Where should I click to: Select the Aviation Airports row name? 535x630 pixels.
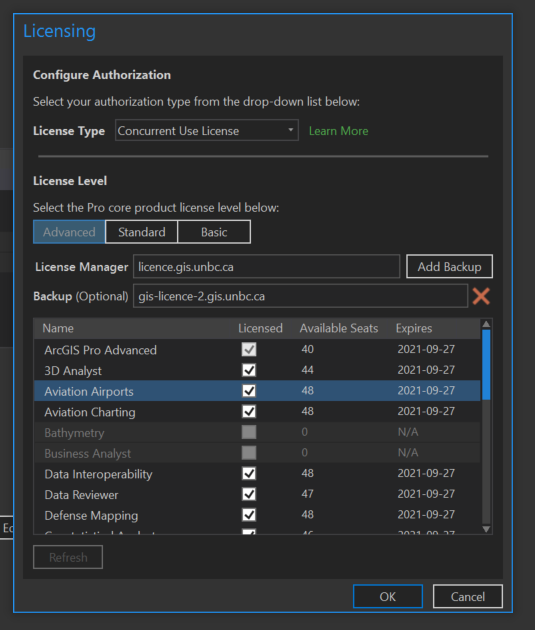89,391
